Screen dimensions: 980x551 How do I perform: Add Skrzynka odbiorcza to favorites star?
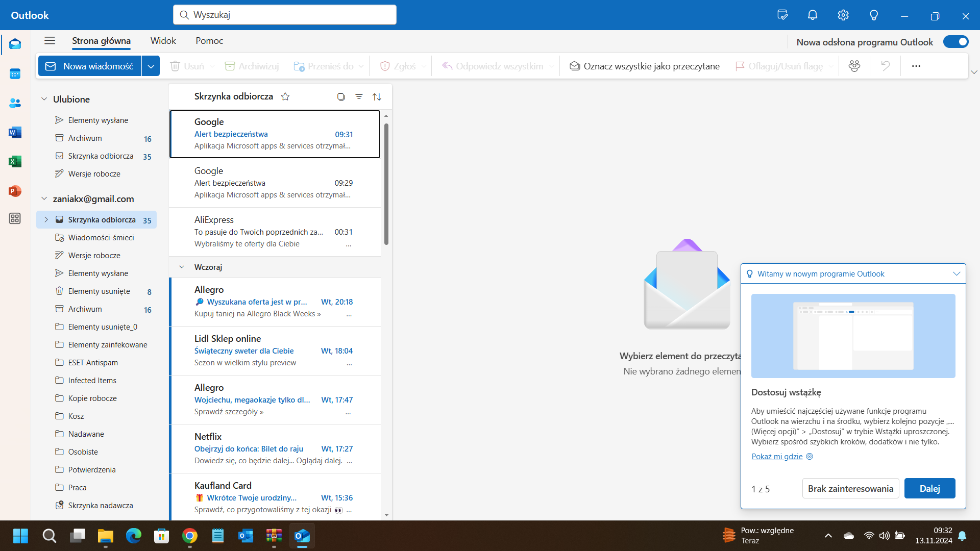point(285,96)
